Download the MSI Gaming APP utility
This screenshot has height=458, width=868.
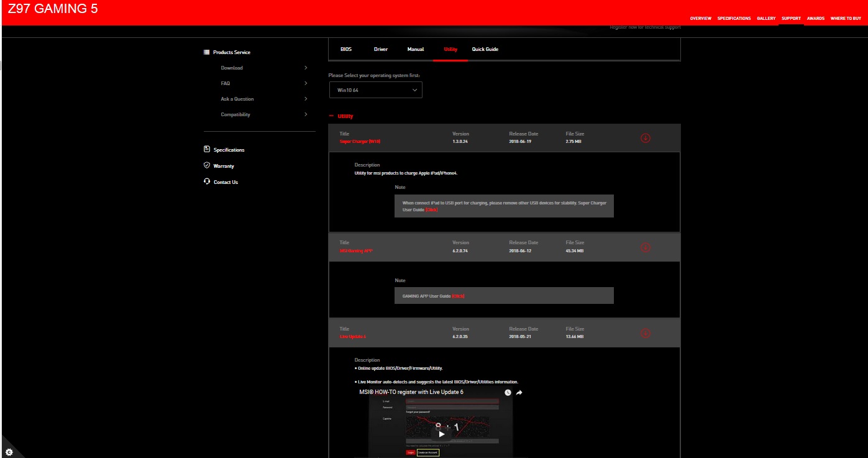[x=645, y=247]
